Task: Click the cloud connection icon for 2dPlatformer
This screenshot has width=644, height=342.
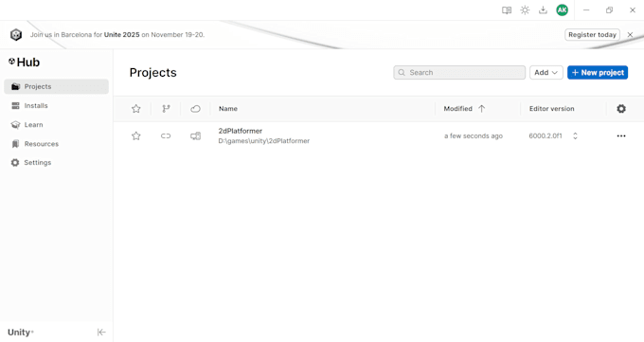Action: [195, 135]
